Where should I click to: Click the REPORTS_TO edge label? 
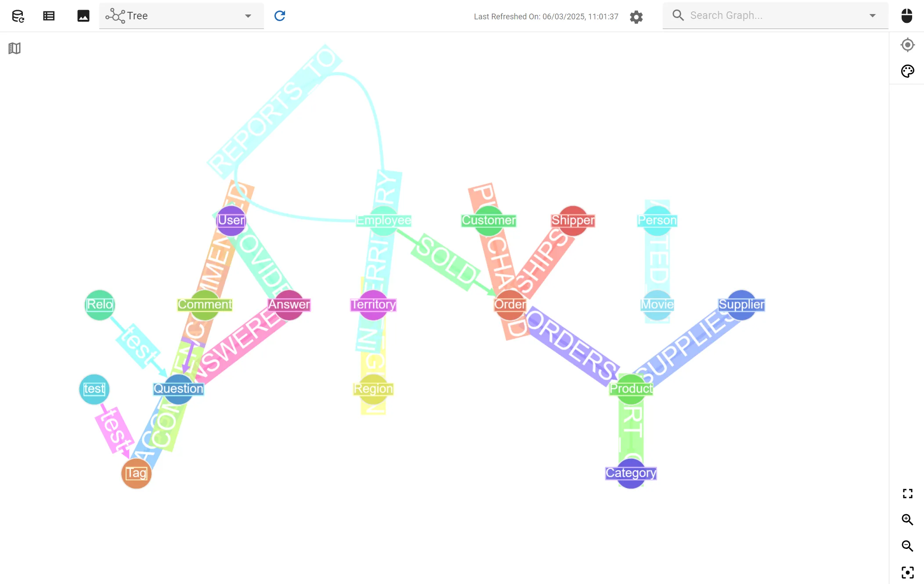click(x=274, y=112)
